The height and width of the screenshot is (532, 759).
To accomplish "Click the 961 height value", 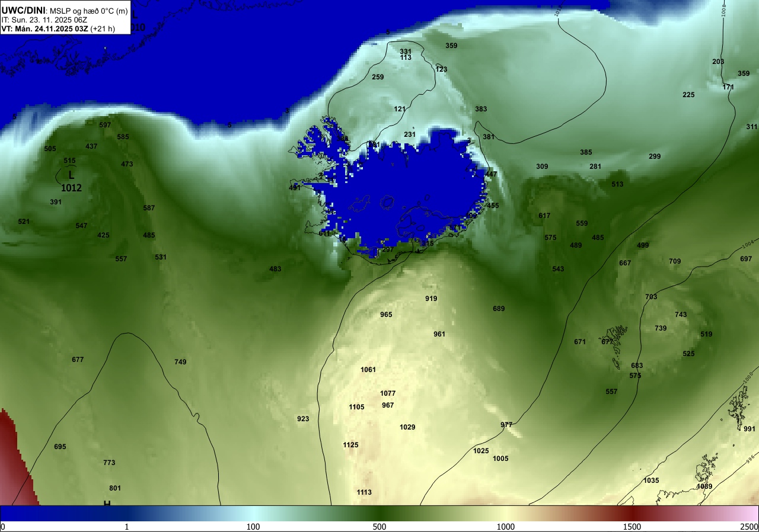I will click(439, 334).
